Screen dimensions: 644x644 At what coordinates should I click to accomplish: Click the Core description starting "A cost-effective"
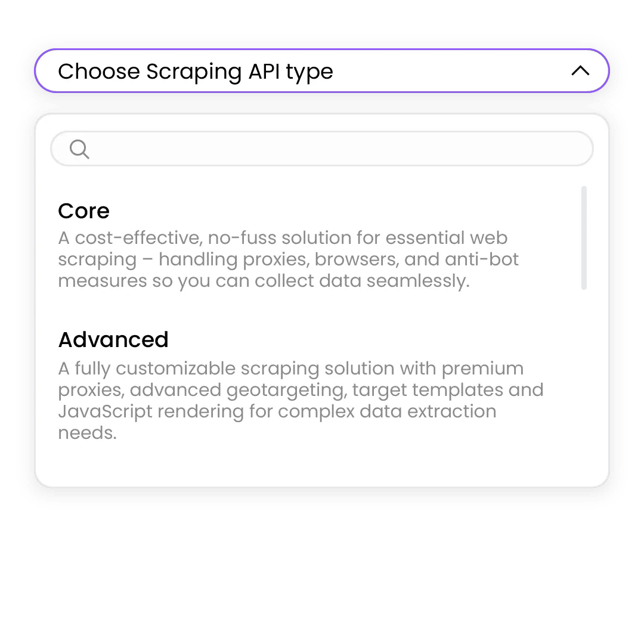[283, 238]
